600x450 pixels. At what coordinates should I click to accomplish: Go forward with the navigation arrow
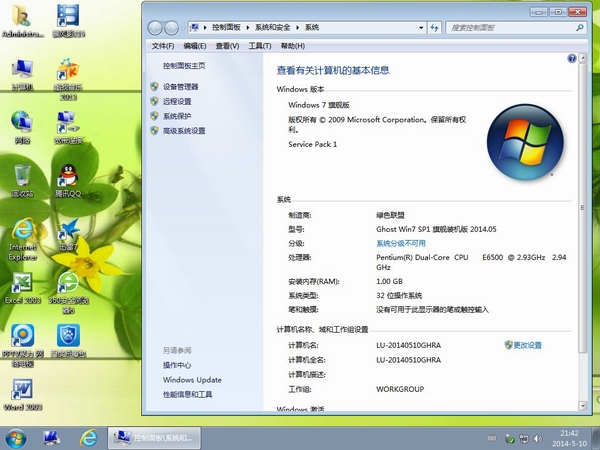[x=171, y=28]
